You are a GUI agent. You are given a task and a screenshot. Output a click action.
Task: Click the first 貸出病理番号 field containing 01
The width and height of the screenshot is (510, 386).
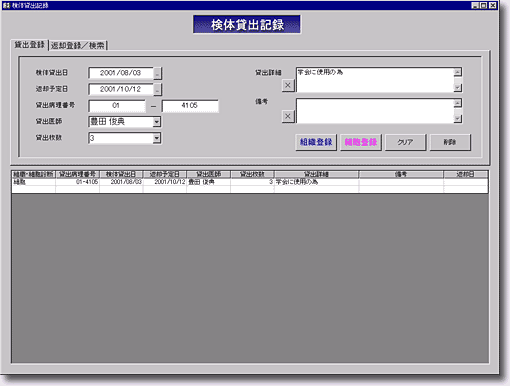[x=117, y=106]
